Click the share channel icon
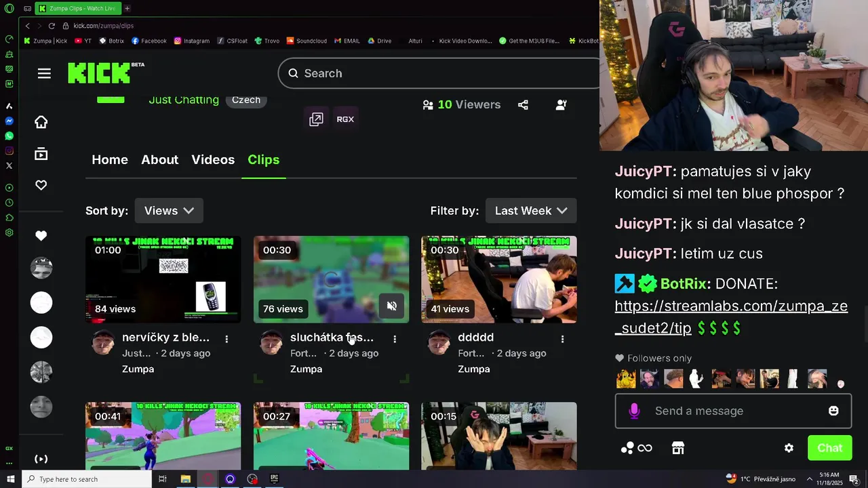This screenshot has height=488, width=868. point(523,105)
